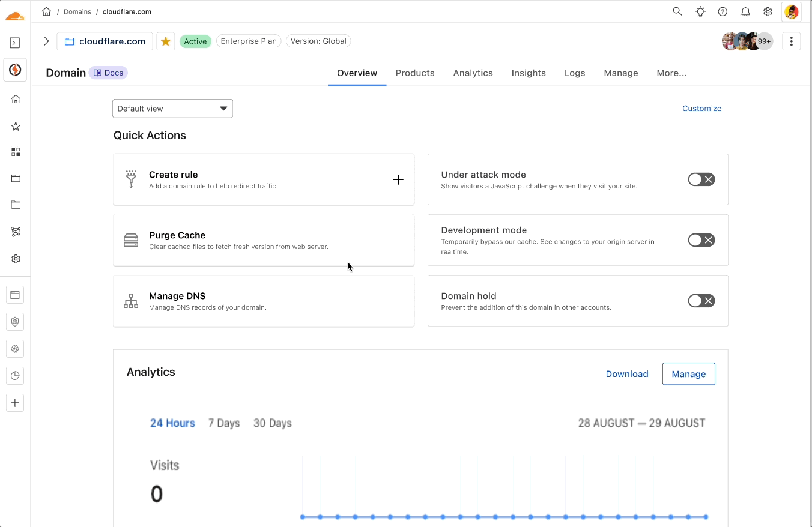This screenshot has width=812, height=527.
Task: Open the Docs badge link
Action: [109, 73]
